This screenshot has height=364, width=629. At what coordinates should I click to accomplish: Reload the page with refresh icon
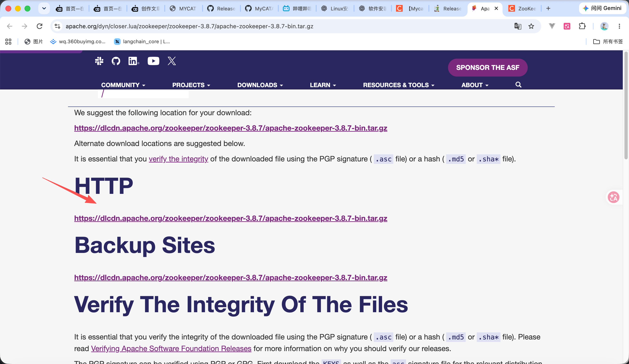40,26
